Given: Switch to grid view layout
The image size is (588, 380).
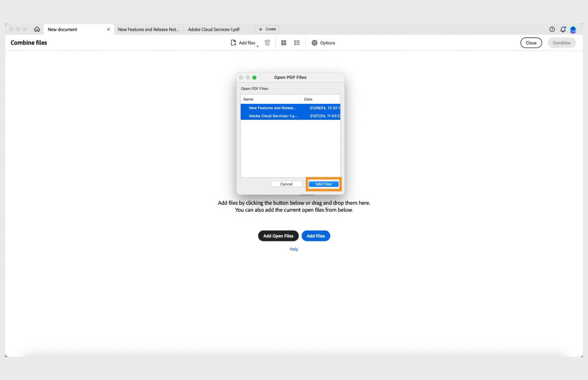Looking at the screenshot, I should [x=283, y=42].
